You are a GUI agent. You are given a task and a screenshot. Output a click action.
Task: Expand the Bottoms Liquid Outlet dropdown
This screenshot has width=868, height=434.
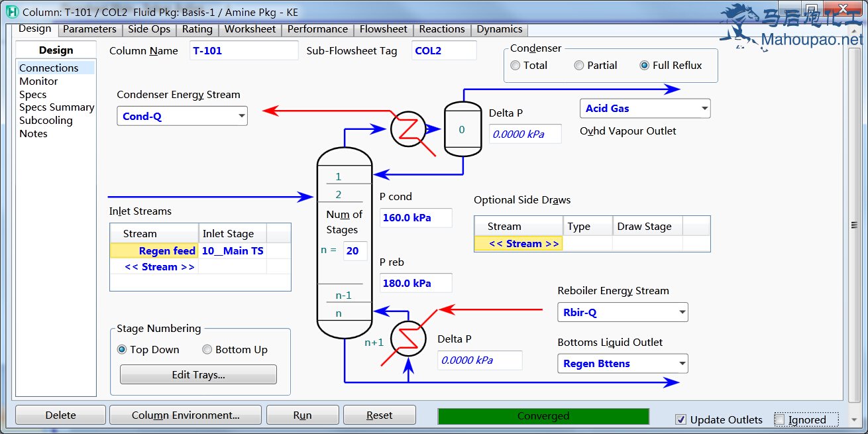pos(681,364)
